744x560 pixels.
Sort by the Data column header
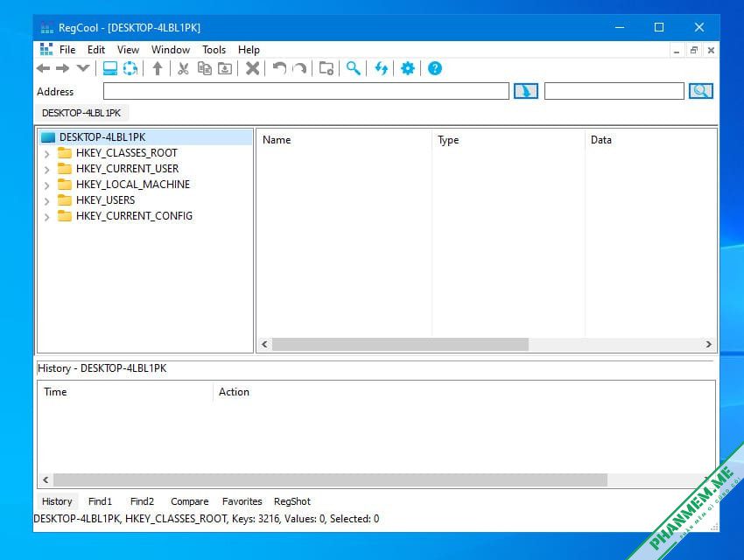tap(650, 140)
